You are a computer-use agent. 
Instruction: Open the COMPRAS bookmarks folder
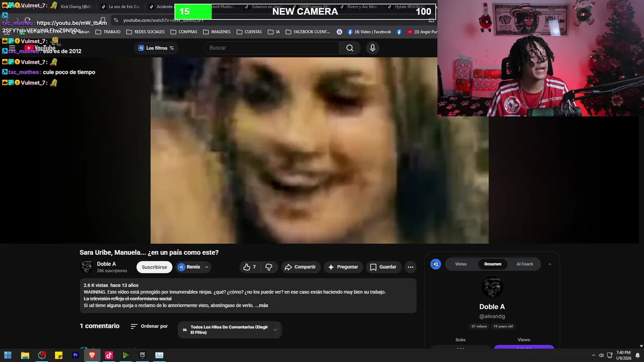(184, 32)
